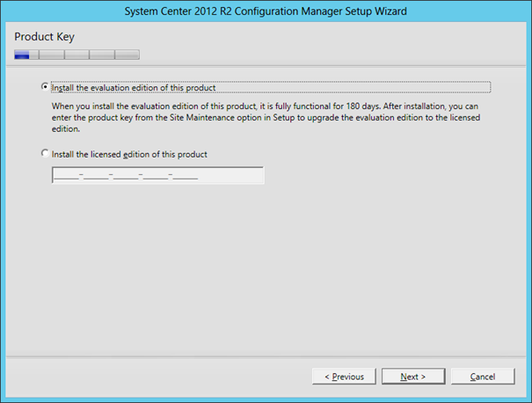Click the Product Key page heading
532x403 pixels.
click(x=45, y=37)
